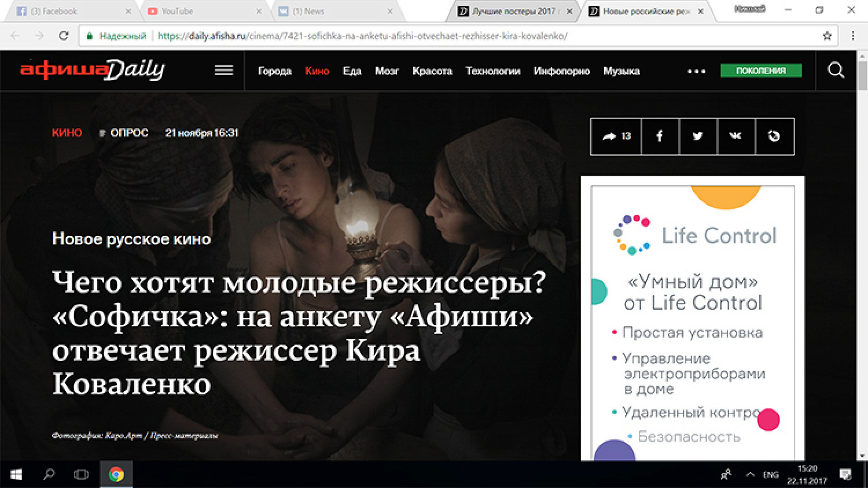The image size is (868, 488).
Task: Open the Города section
Action: pos(275,71)
